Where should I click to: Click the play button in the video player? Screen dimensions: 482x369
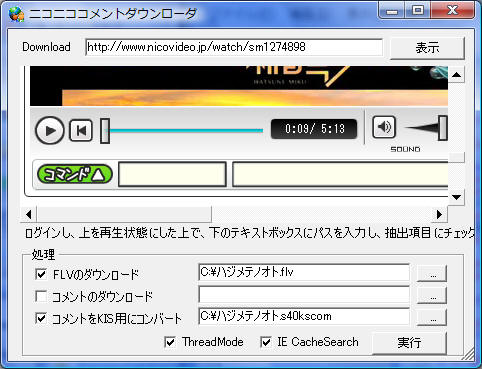(x=50, y=130)
